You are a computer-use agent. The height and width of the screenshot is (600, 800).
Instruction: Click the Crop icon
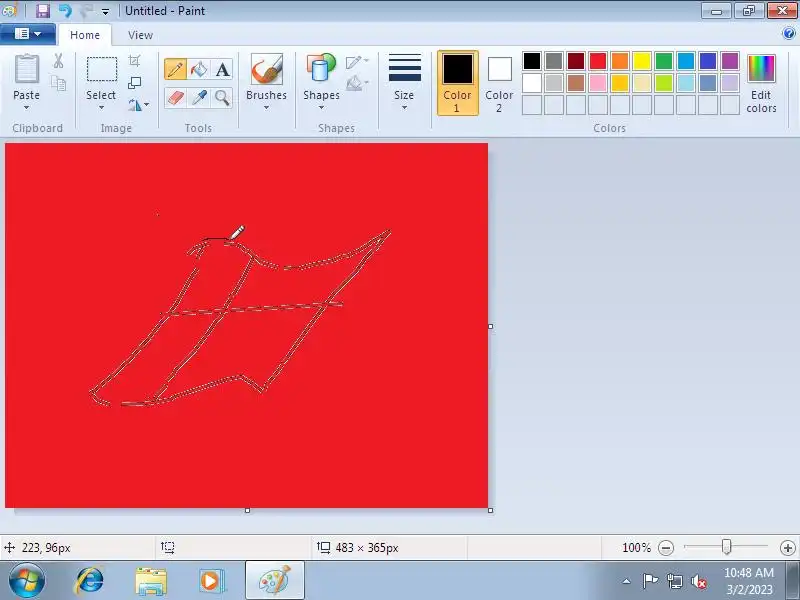[135, 61]
